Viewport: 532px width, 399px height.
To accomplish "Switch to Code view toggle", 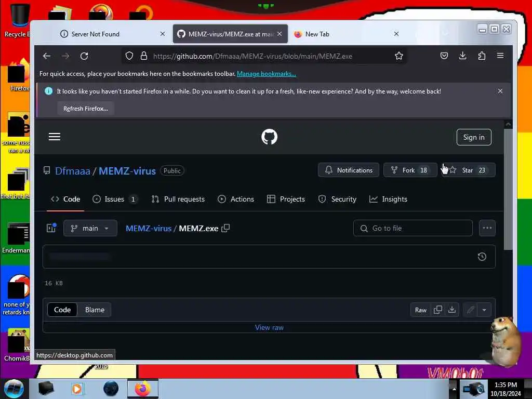I will coord(62,310).
